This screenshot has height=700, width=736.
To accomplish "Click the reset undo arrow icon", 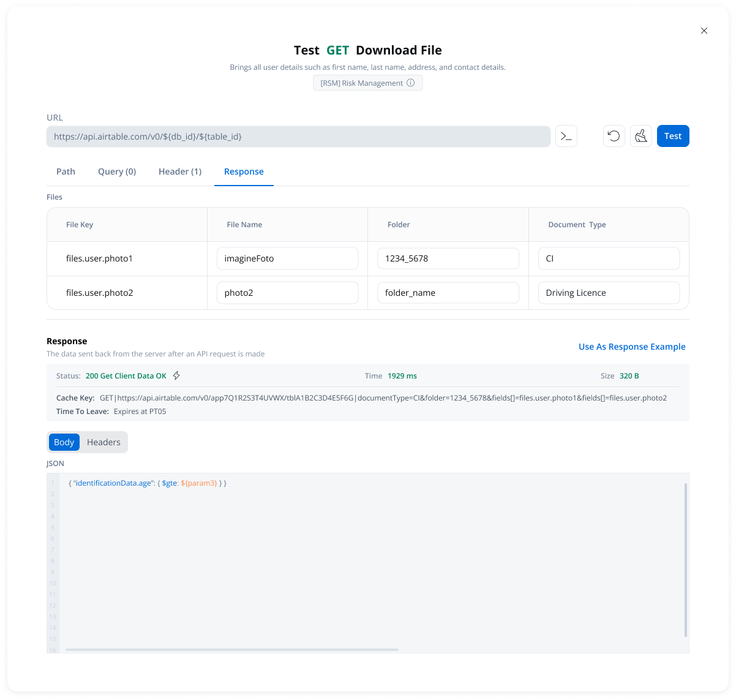I will pos(614,136).
